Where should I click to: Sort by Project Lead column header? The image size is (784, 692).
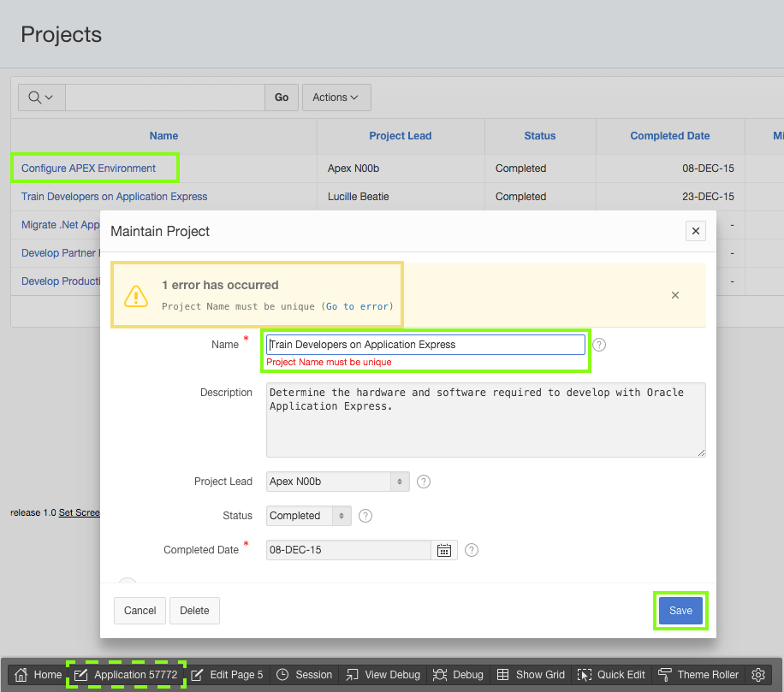[x=400, y=136]
